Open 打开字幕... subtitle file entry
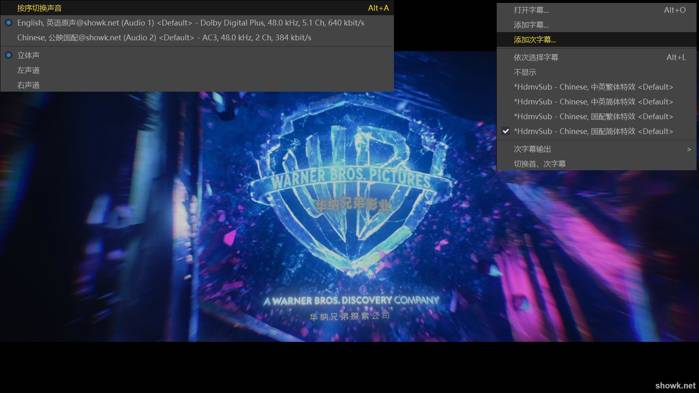Screen dimensions: 699x393 click(596, 10)
